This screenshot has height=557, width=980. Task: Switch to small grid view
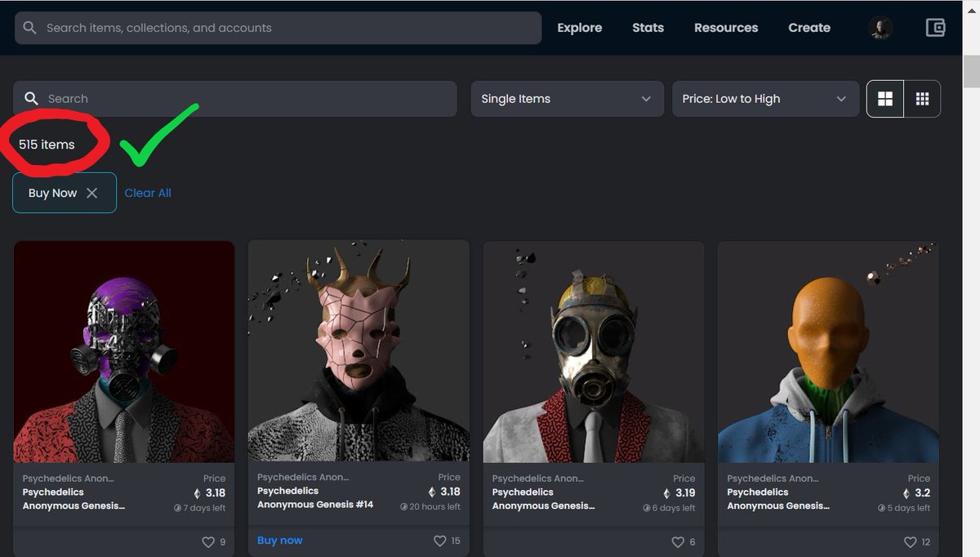[923, 99]
